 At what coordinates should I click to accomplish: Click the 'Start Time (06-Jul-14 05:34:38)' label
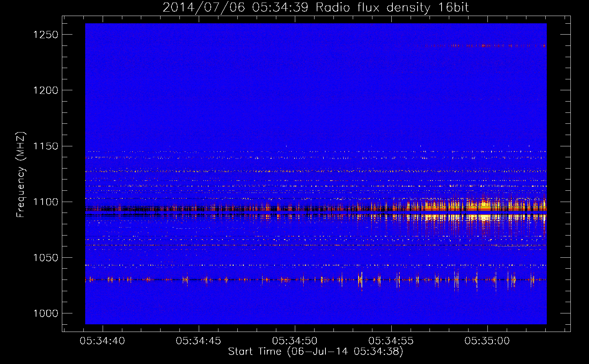click(x=316, y=352)
